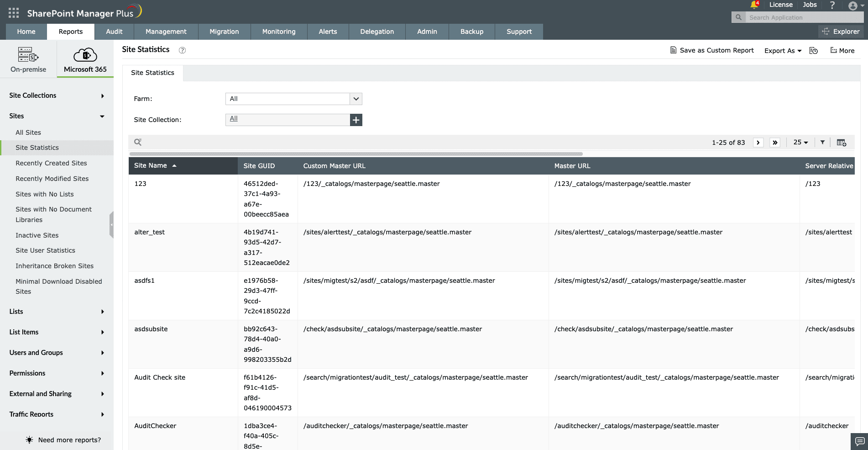
Task: Expand Traffic Reports section
Action: 57,414
